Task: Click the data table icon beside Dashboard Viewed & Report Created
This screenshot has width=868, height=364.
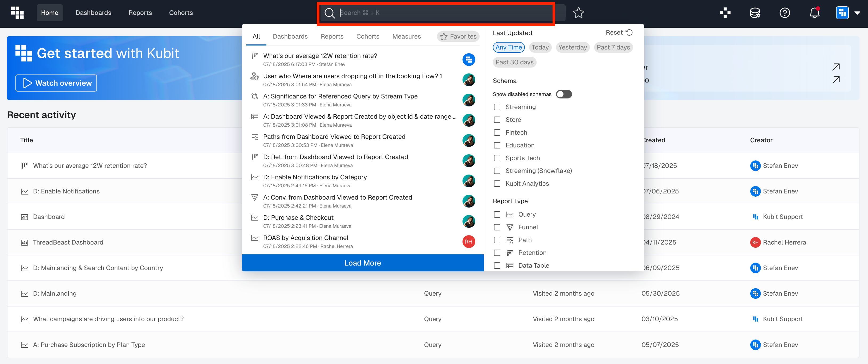Action: pyautogui.click(x=254, y=116)
